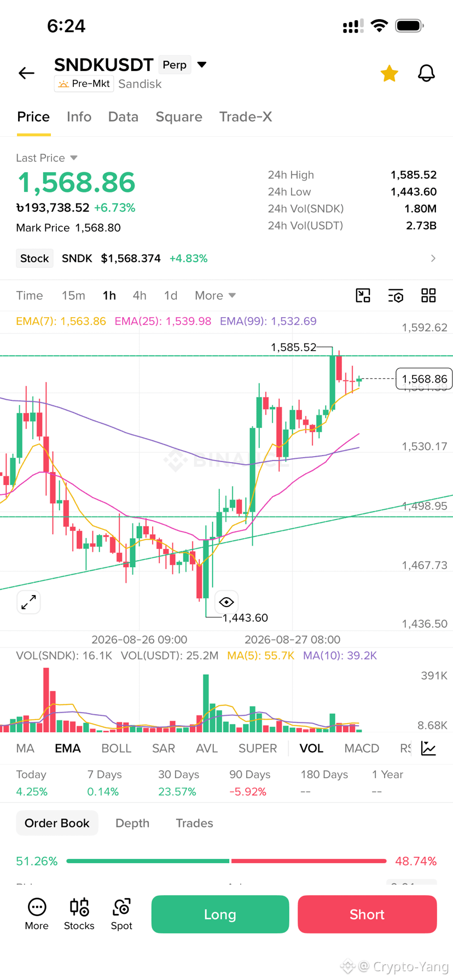The height and width of the screenshot is (980, 453).
Task: Toggle the yellow favorite star
Action: 389,73
